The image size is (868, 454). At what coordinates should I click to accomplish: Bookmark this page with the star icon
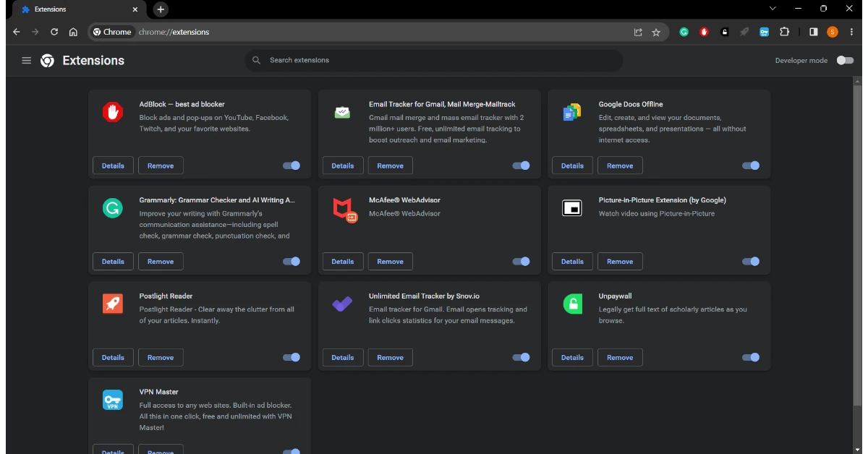[656, 32]
